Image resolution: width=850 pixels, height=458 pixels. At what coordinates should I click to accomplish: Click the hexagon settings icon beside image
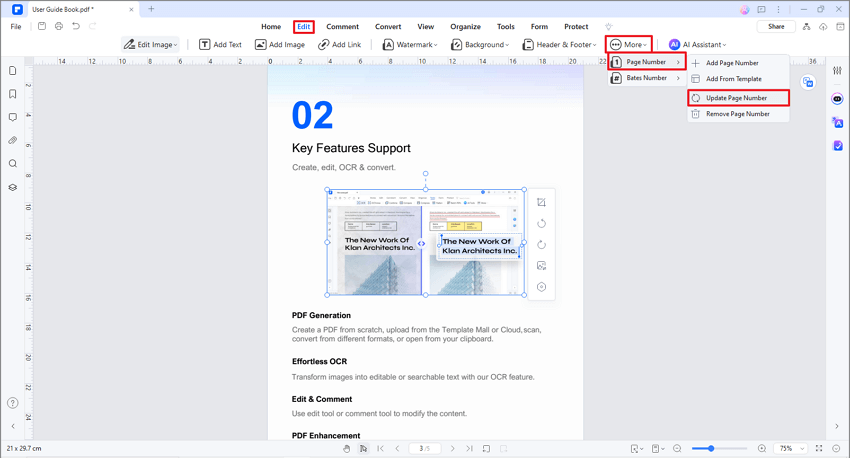tap(541, 287)
